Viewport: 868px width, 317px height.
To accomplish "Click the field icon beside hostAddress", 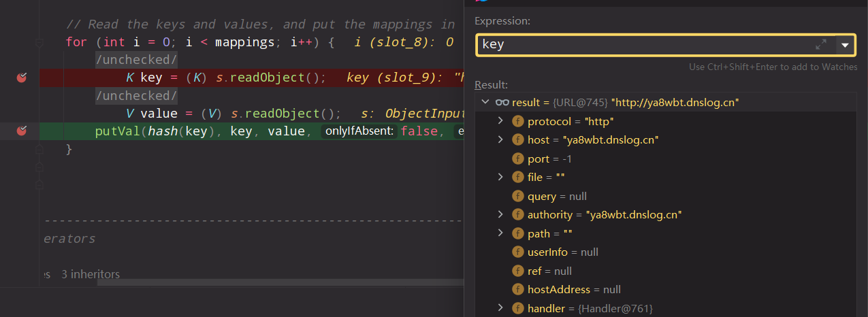I will pos(518,289).
